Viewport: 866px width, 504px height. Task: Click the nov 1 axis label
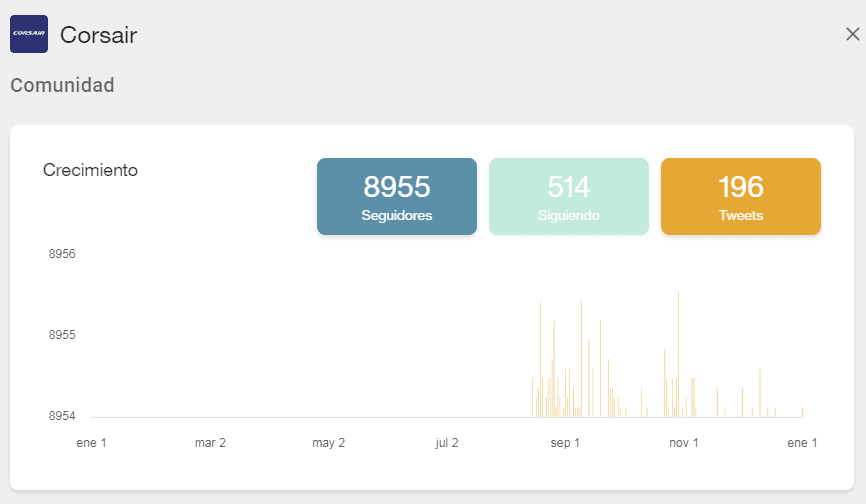point(683,443)
